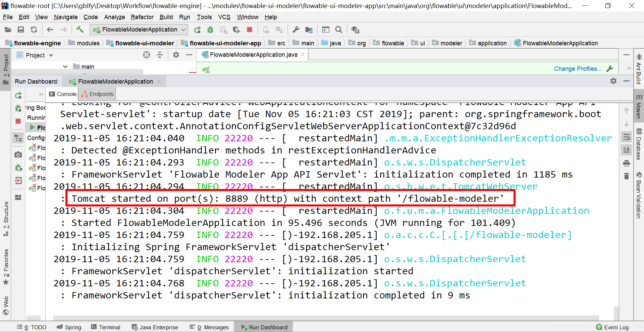This screenshot has width=644, height=332.
Task: Click the layout restore icon in Run Dashboard
Action: tap(18, 197)
